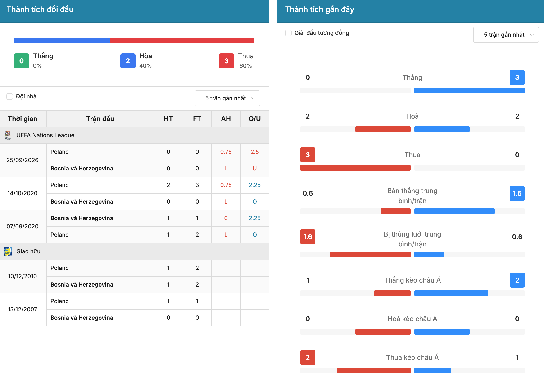The height and width of the screenshot is (392, 544).
Task: Click the blue segment of head-to-head bar
Action: pos(62,41)
